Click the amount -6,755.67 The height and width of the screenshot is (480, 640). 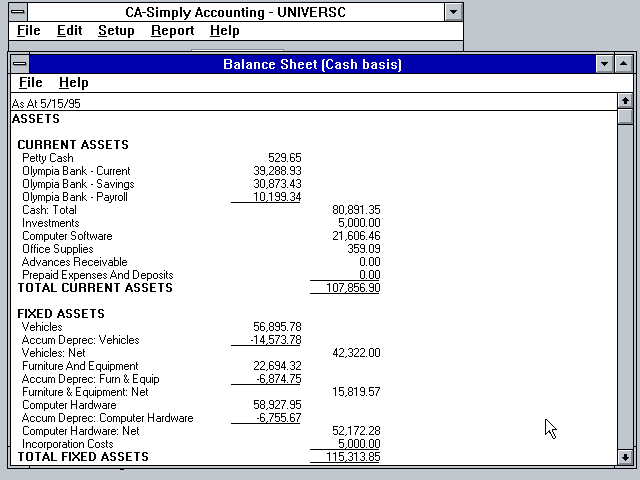coord(279,418)
